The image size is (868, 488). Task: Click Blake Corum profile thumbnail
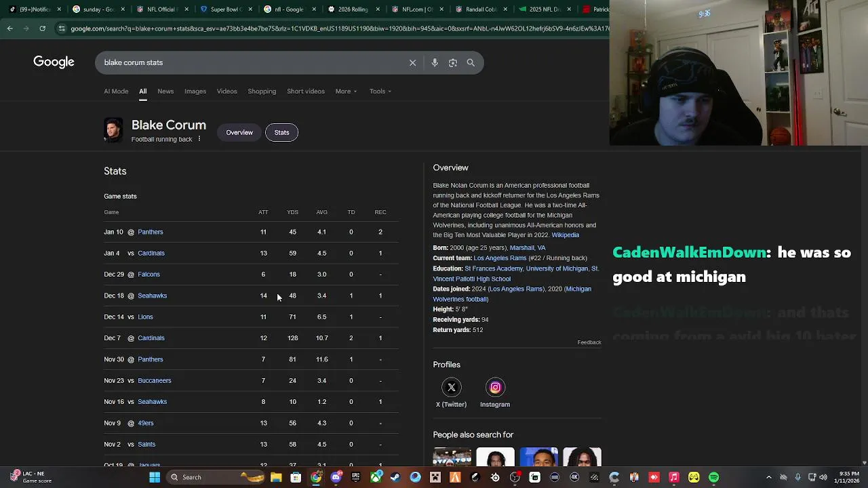113,130
